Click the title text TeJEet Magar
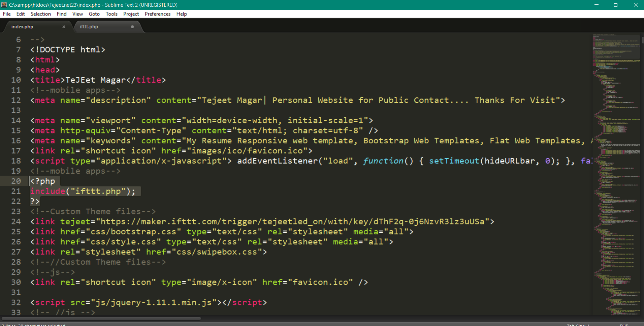Viewport: 644px width, 326px height. coord(95,80)
